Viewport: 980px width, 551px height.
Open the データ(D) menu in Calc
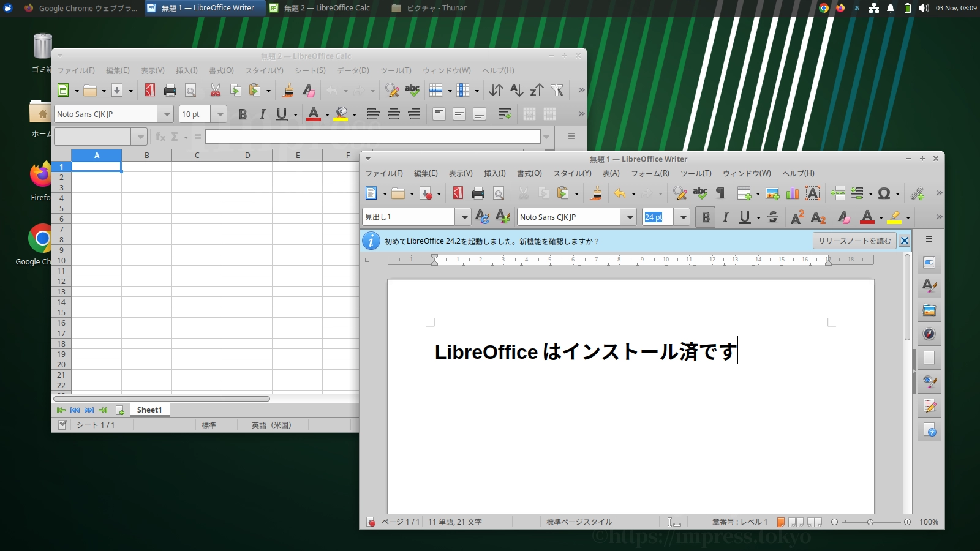353,70
